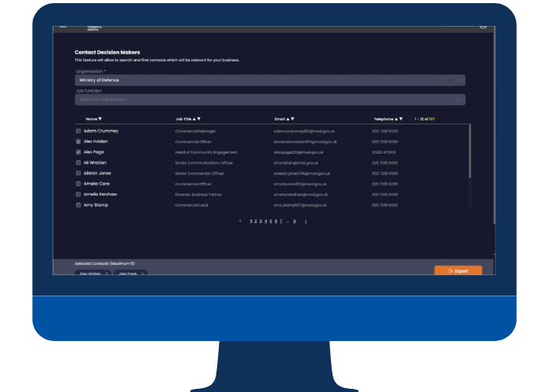
Task: Click Amy Stamp's email address
Action: pyautogui.click(x=300, y=205)
